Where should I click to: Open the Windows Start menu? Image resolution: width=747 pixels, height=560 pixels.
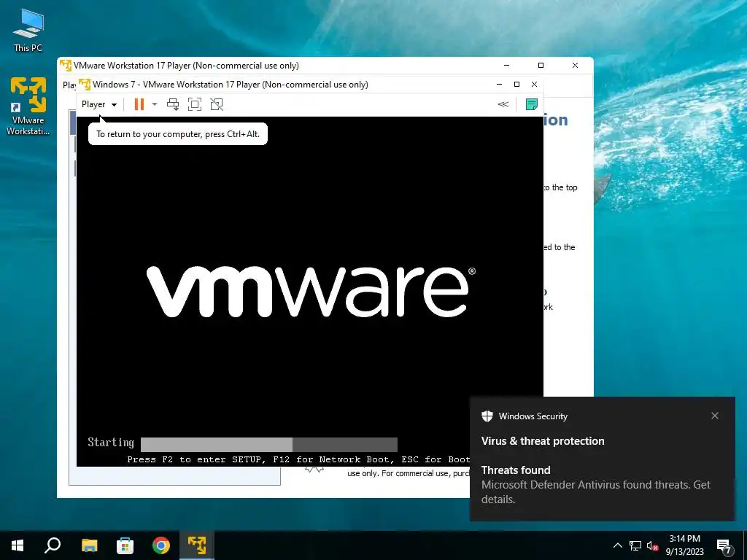click(18, 545)
